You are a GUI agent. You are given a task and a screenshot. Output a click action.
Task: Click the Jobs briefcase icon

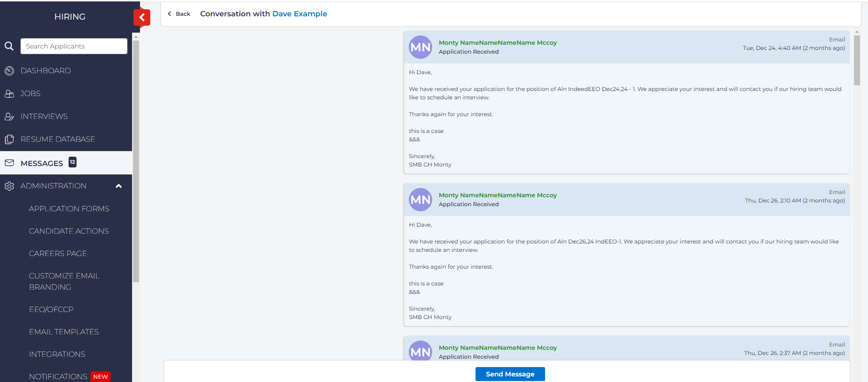tap(9, 94)
